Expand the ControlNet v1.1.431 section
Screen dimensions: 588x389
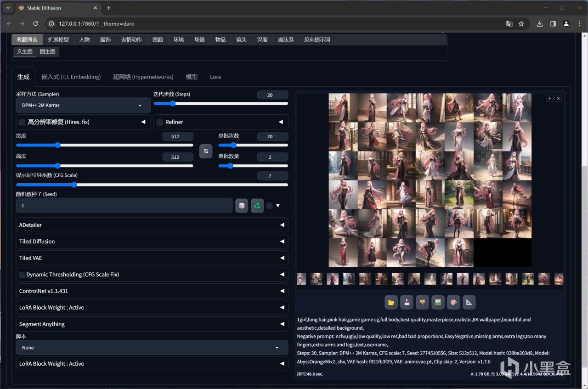152,291
